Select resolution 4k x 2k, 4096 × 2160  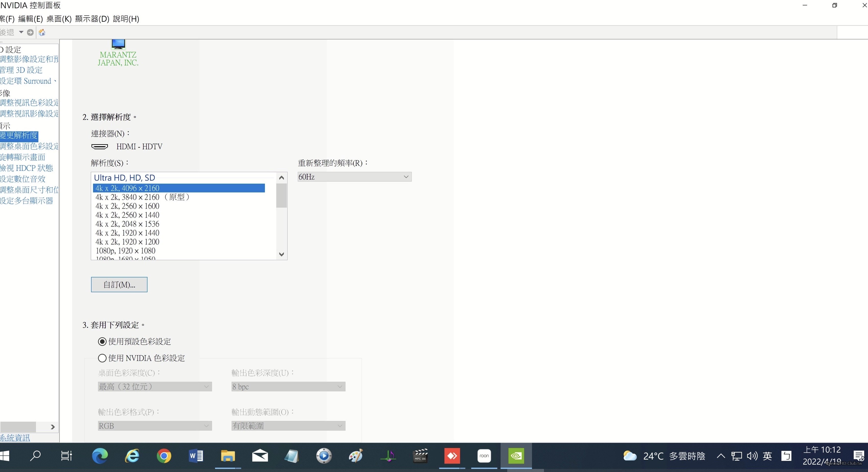(x=179, y=188)
